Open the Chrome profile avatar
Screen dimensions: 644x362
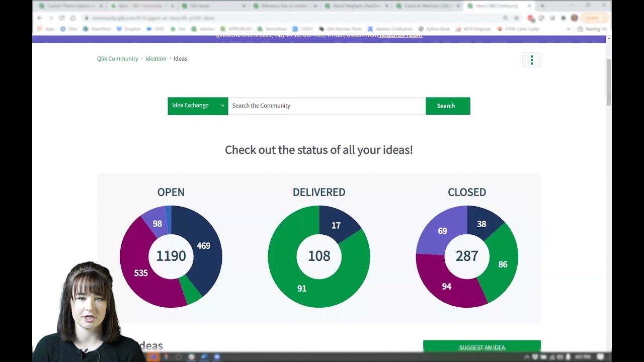575,18
